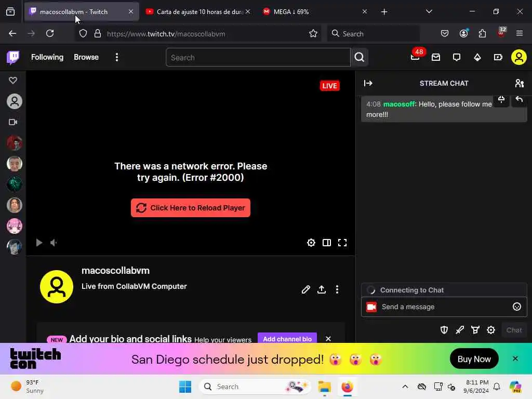Viewport: 532px width, 399px height.
Task: Share the channel via upload icon
Action: point(321,289)
